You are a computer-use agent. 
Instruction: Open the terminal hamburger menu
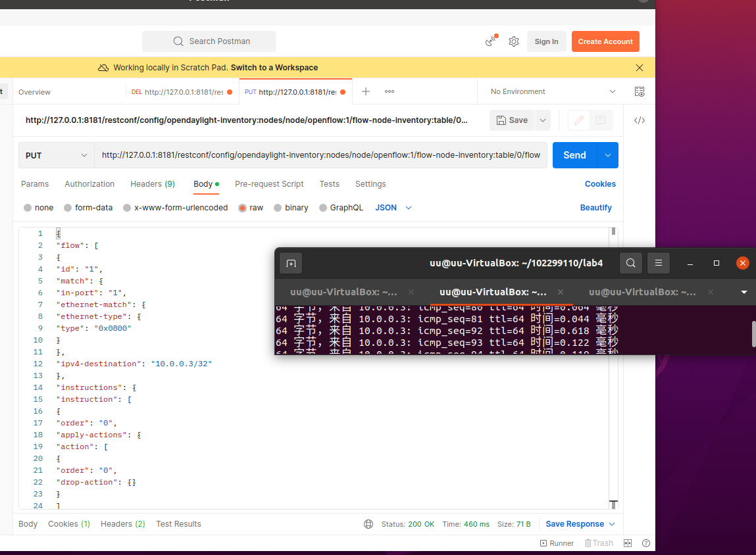click(658, 263)
